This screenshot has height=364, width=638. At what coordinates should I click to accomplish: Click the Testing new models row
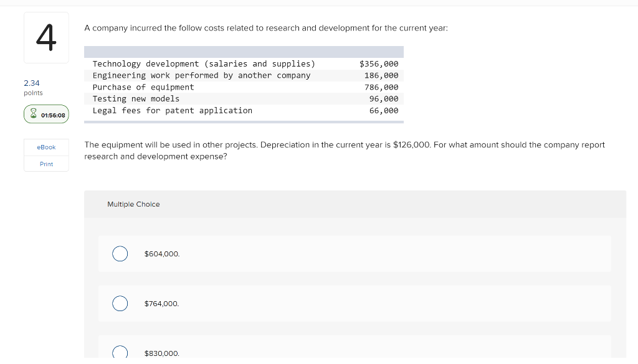pyautogui.click(x=243, y=98)
